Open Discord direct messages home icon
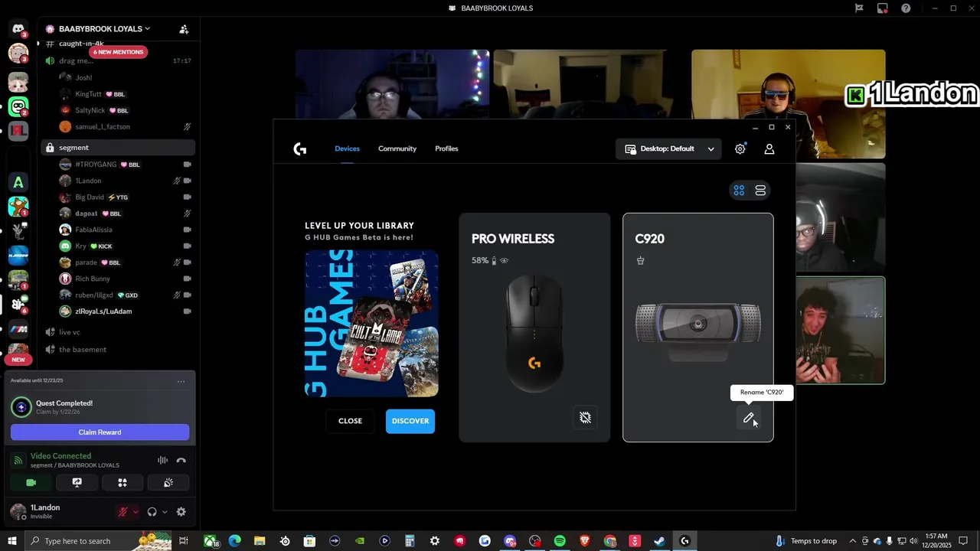The height and width of the screenshot is (551, 980). click(x=18, y=29)
